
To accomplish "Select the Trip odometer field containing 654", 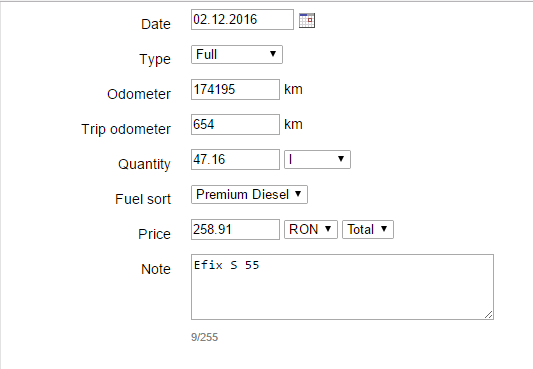I will click(235, 125).
